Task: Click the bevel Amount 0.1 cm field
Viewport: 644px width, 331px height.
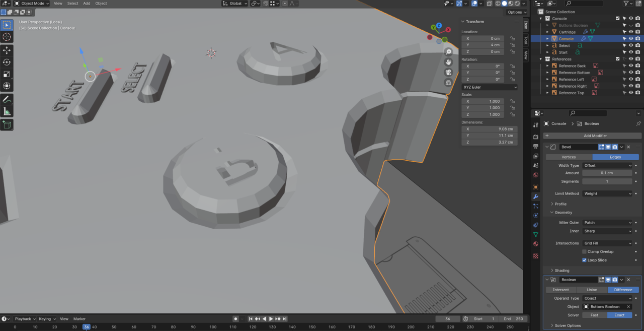Action: [607, 173]
